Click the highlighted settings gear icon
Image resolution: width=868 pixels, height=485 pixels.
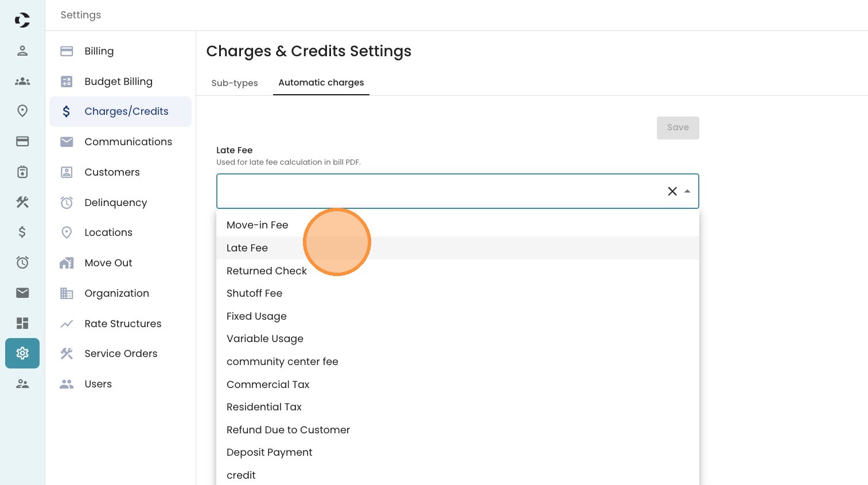pos(22,353)
